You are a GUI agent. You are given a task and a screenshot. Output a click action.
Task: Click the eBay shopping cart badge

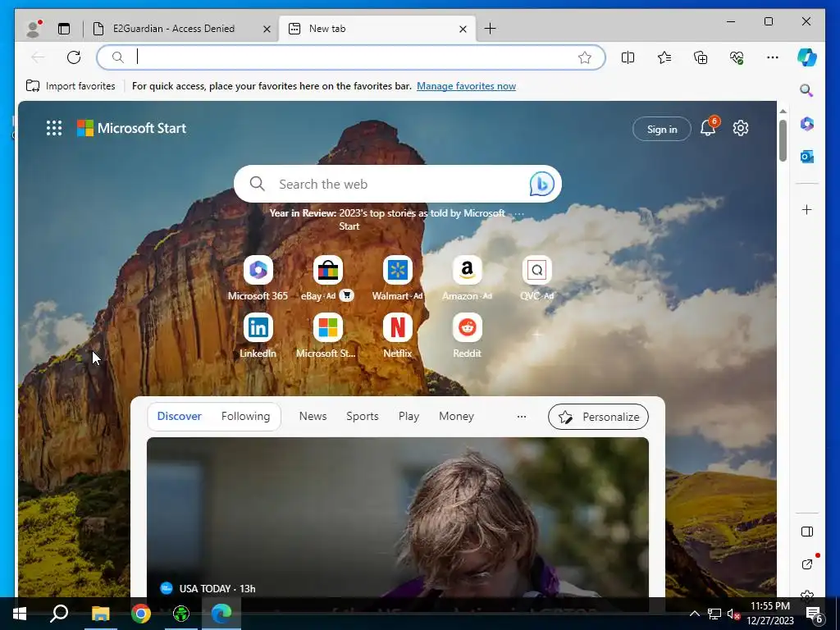pyautogui.click(x=347, y=295)
